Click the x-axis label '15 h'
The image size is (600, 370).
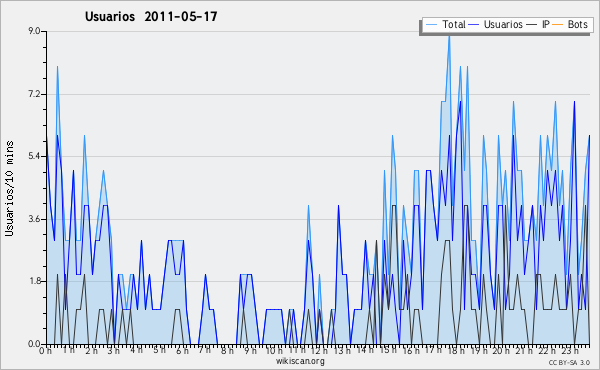(388, 350)
